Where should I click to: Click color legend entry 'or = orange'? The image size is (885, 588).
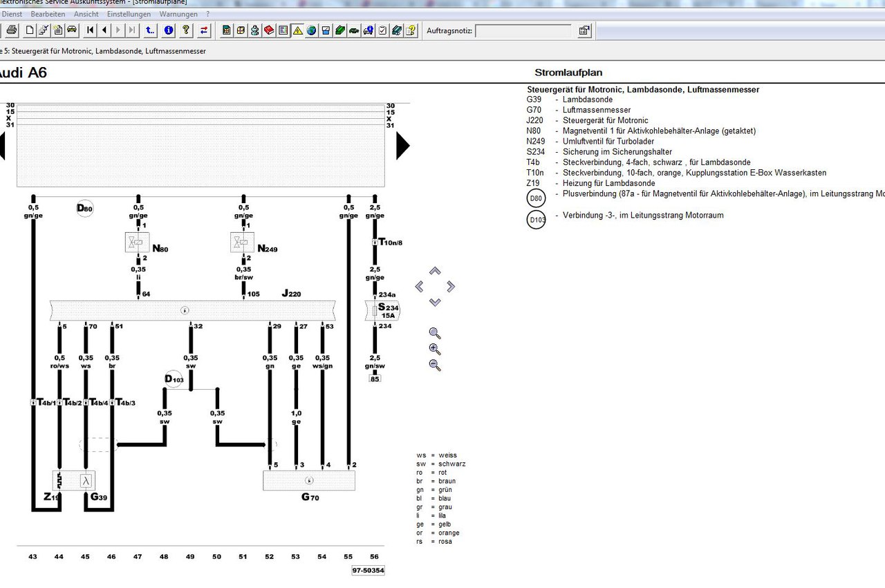pyautogui.click(x=438, y=533)
